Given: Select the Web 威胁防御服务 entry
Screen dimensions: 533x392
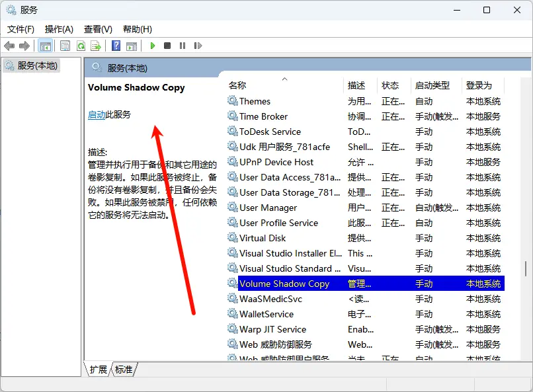Looking at the screenshot, I should (x=366, y=344).
